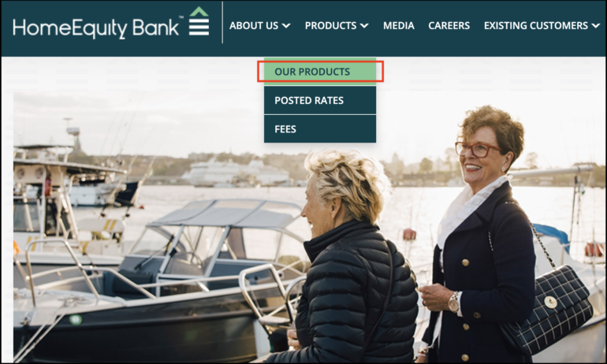This screenshot has height=364, width=607.
Task: Open the Products menu label
Action: point(330,25)
